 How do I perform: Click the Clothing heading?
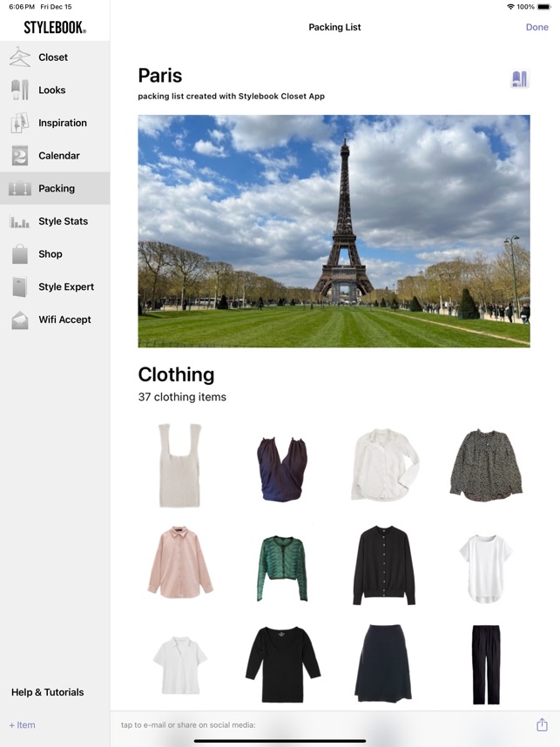[x=176, y=374]
